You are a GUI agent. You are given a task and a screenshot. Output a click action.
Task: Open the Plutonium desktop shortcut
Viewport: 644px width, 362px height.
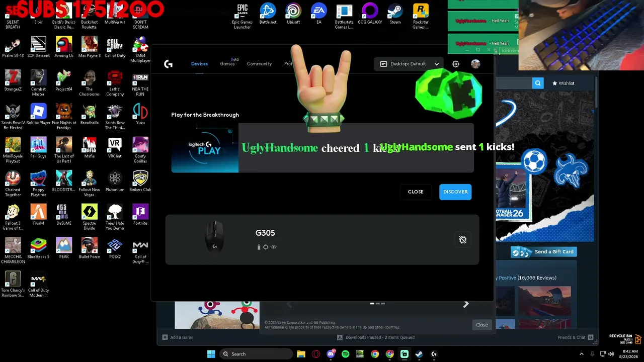point(115,182)
